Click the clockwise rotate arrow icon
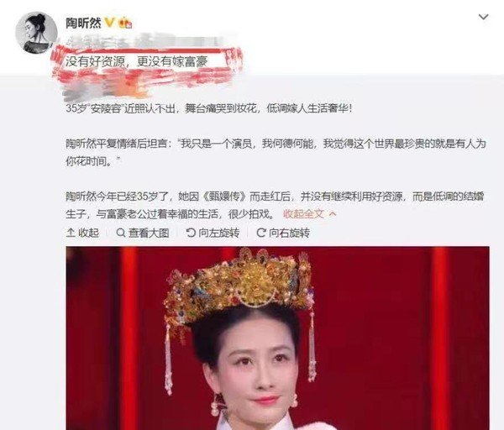Image resolution: width=504 pixels, height=430 pixels. pyautogui.click(x=261, y=233)
